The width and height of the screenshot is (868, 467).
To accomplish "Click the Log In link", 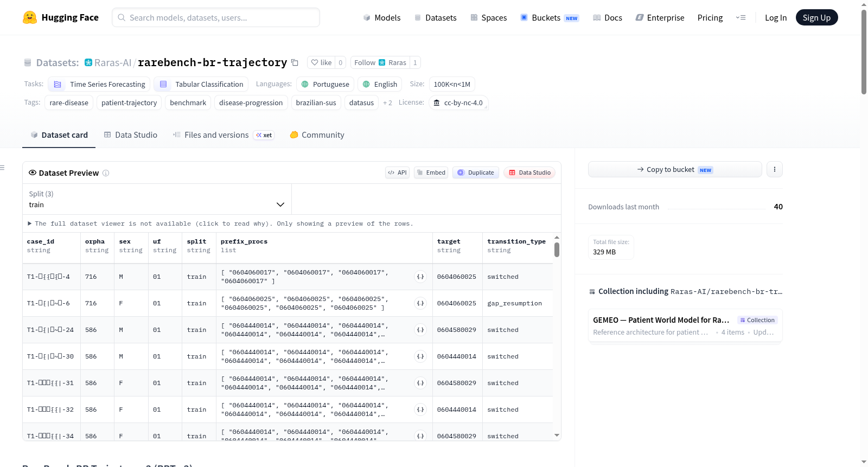I will (x=776, y=17).
